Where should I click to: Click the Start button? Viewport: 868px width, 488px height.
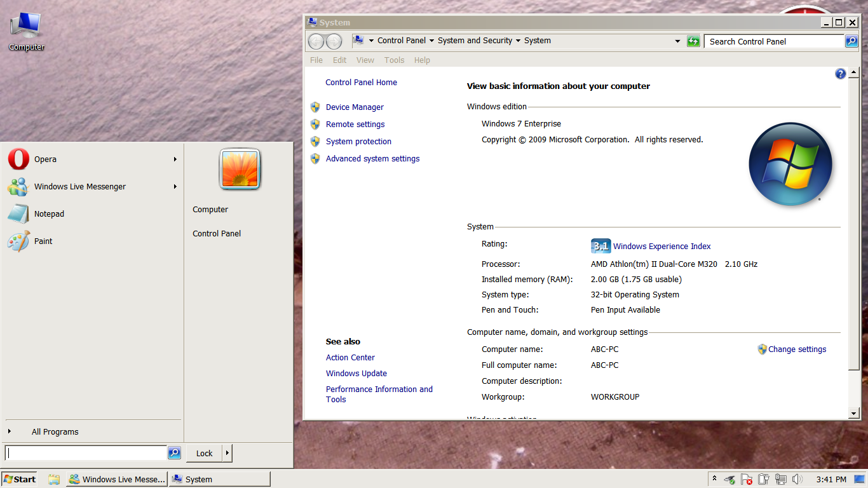click(x=19, y=479)
